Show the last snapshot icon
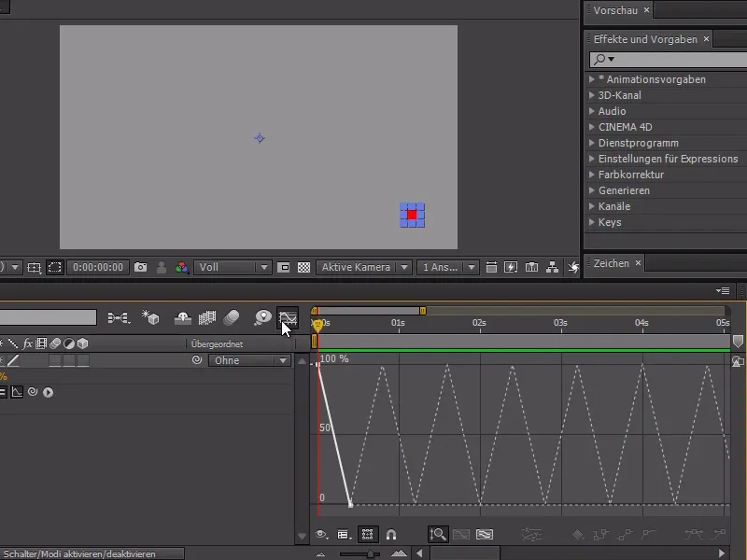Viewport: 747px width, 560px height. [162, 267]
